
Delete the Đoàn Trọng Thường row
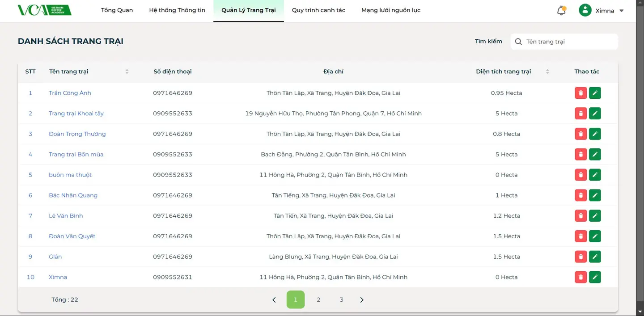coord(580,134)
